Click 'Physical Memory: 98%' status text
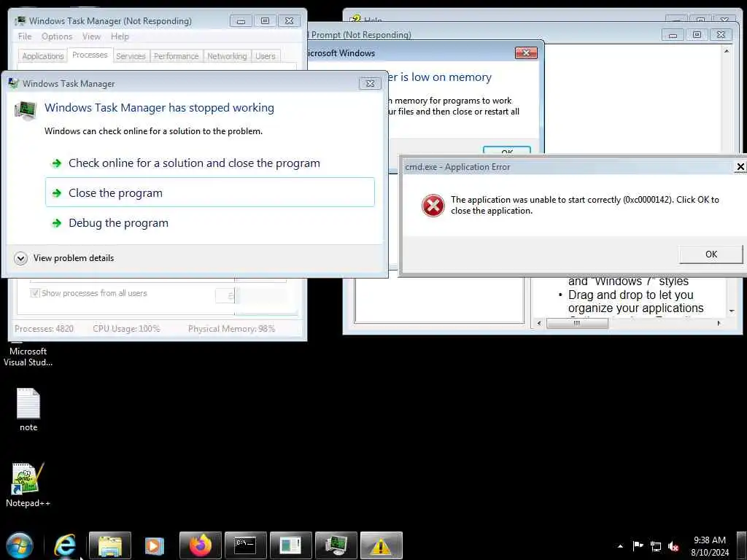Screen dimensions: 747x560 (x=231, y=329)
